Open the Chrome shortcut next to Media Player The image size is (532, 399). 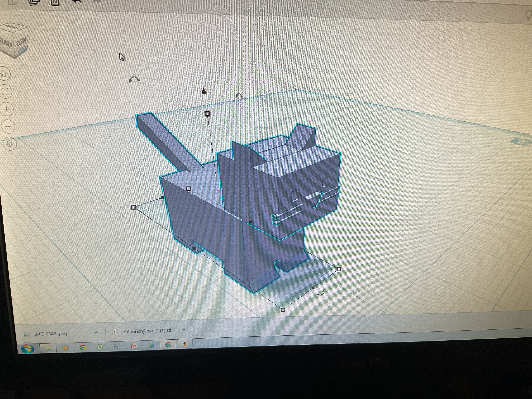point(82,347)
